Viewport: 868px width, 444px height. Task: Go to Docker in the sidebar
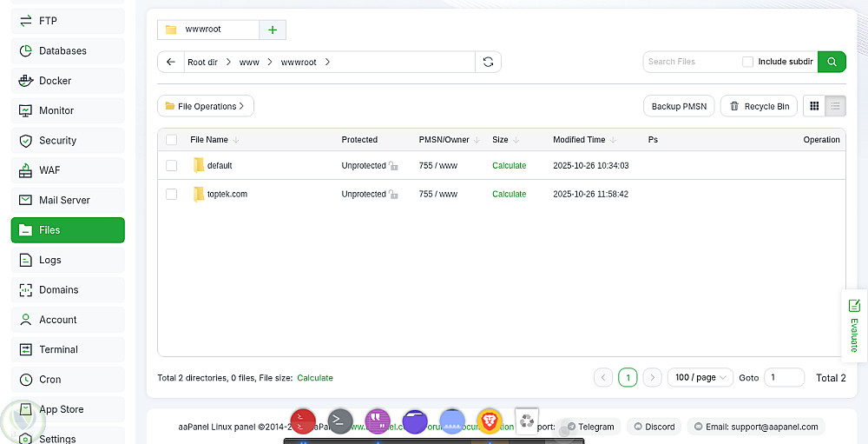(x=68, y=81)
